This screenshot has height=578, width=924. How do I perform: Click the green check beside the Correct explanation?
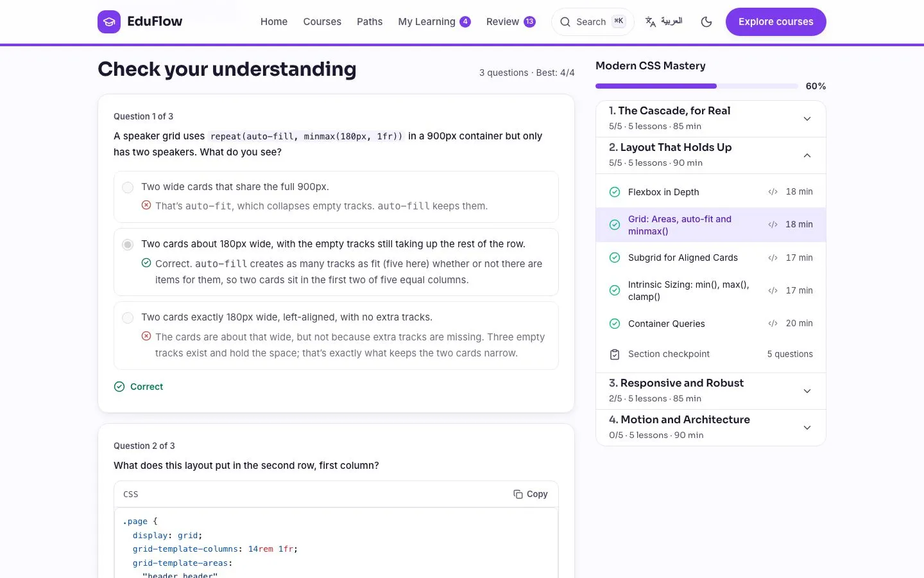click(x=146, y=263)
